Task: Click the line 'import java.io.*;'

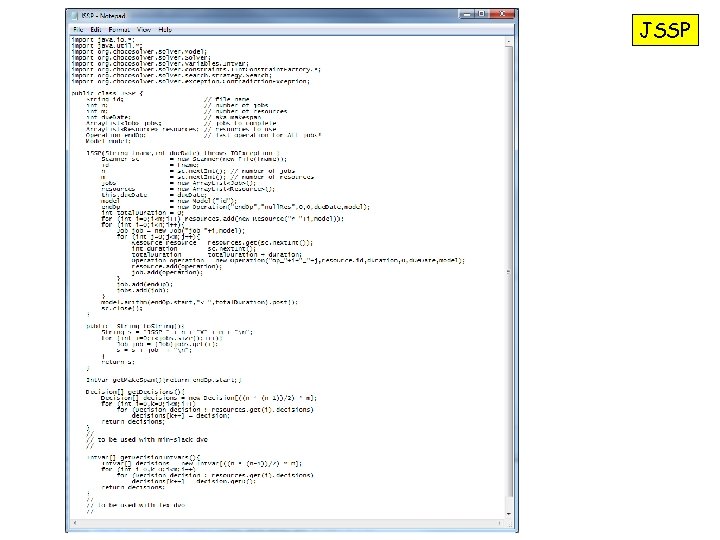Action: point(103,40)
